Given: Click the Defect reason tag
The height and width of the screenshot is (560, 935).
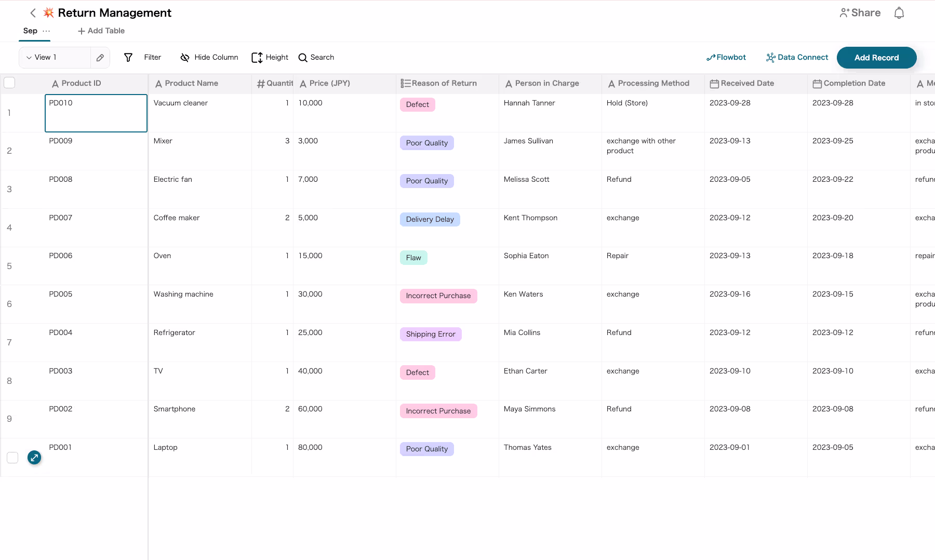Looking at the screenshot, I should [x=417, y=104].
